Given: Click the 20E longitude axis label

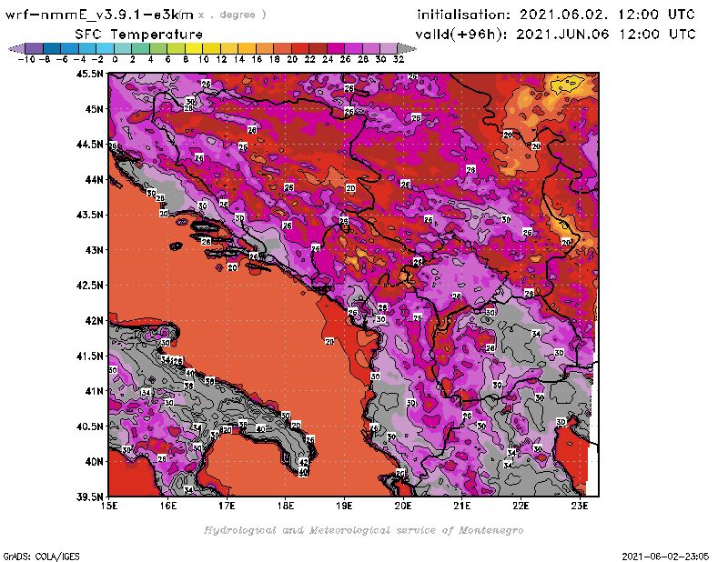Looking at the screenshot, I should pyautogui.click(x=403, y=506).
